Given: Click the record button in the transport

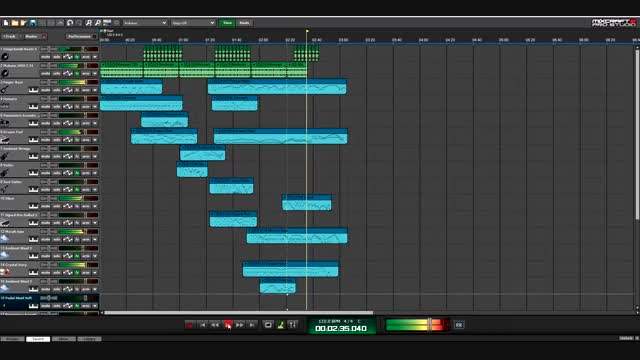Looking at the screenshot, I should [x=190, y=325].
